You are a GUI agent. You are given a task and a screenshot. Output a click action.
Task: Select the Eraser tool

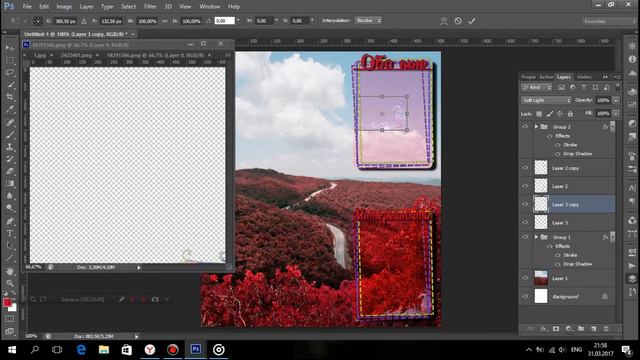(x=10, y=171)
